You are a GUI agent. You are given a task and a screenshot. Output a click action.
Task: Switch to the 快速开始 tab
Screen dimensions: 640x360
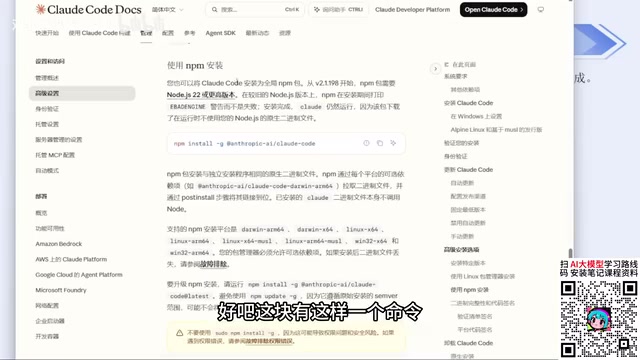point(47,33)
